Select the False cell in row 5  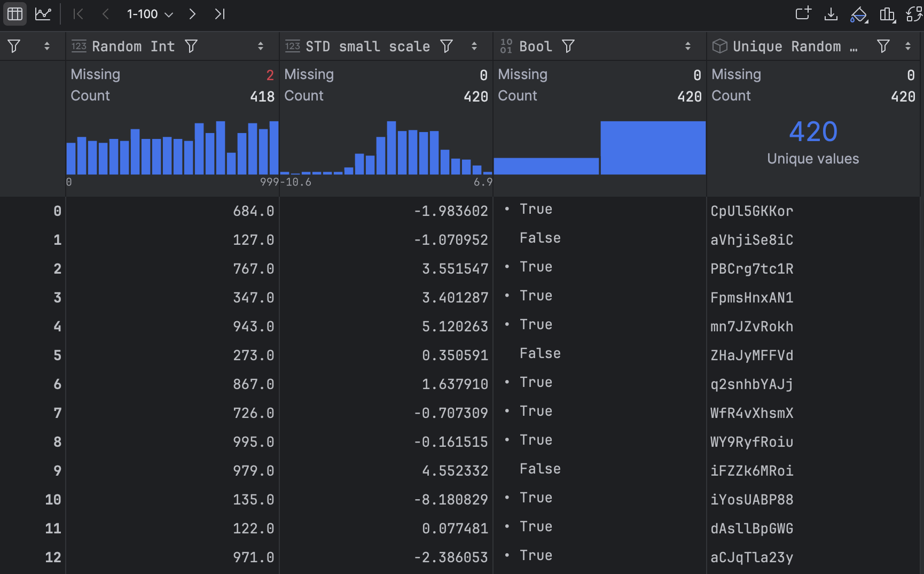(600, 355)
